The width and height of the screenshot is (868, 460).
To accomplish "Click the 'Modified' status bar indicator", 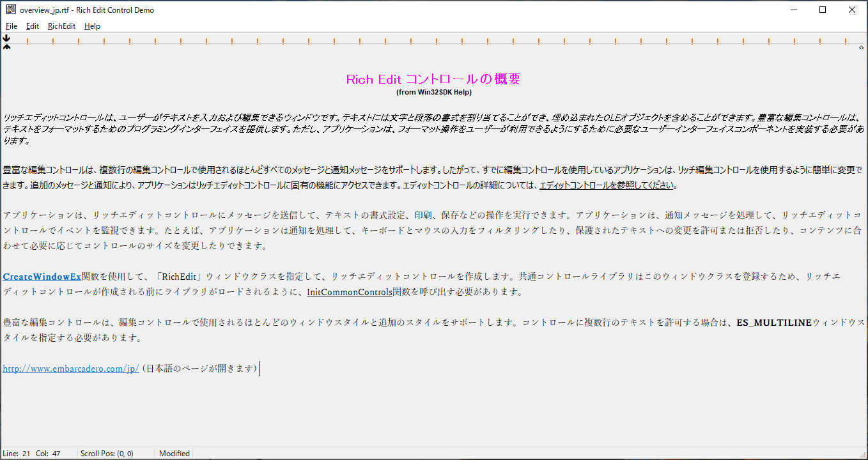I will click(174, 454).
